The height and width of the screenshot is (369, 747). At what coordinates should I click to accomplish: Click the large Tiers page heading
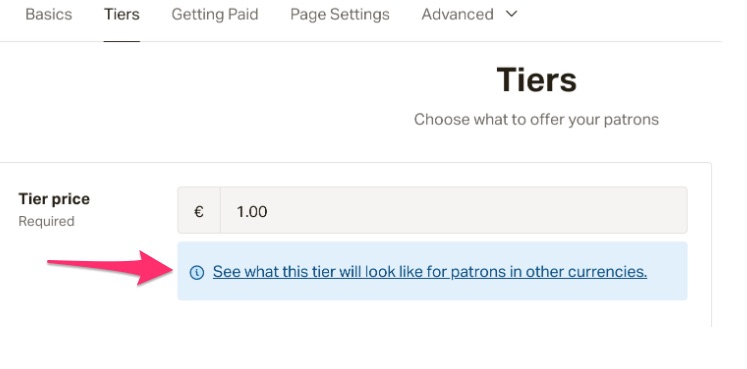(536, 80)
